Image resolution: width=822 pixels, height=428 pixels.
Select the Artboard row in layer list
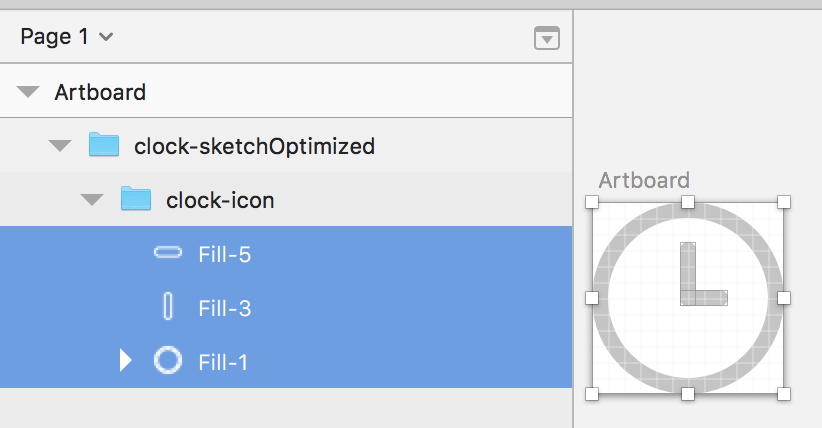(286, 91)
